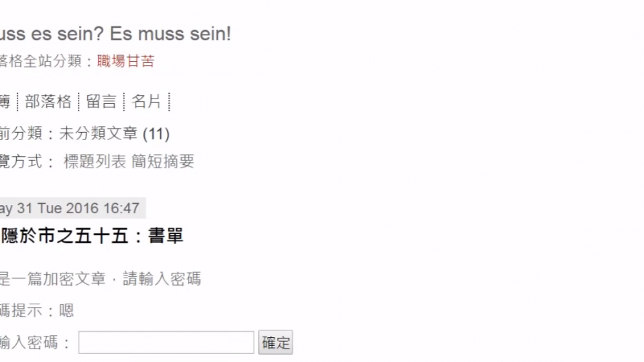Click the 輸入密碼 field label

34,343
